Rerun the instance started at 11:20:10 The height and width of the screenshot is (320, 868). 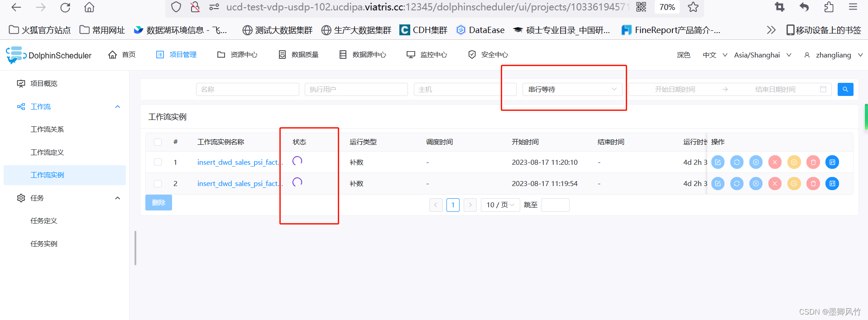pyautogui.click(x=737, y=162)
